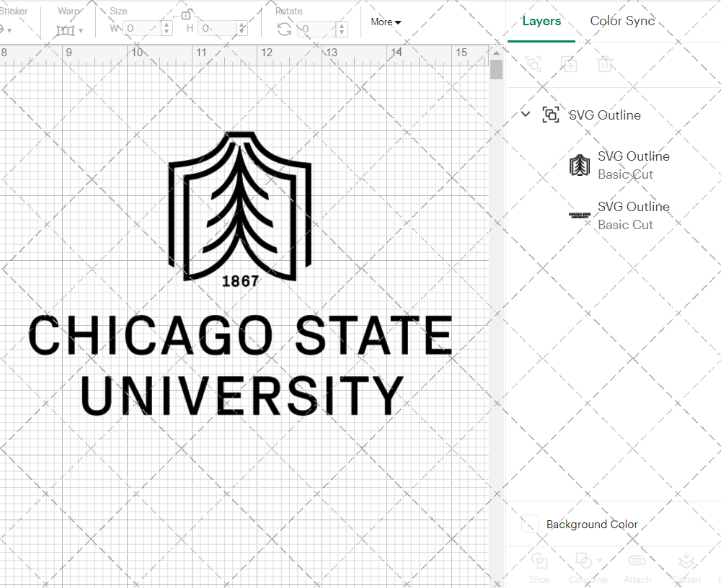721x588 pixels.
Task: Select the SVG Outline text layer entry
Action: click(x=634, y=207)
